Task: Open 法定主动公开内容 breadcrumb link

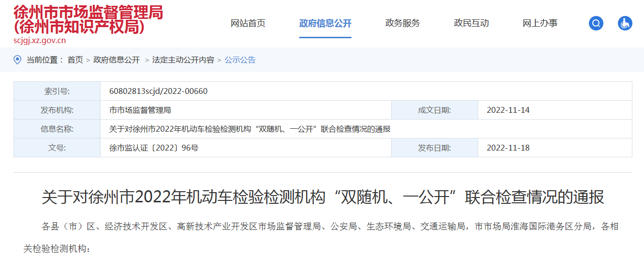Action: point(183,60)
